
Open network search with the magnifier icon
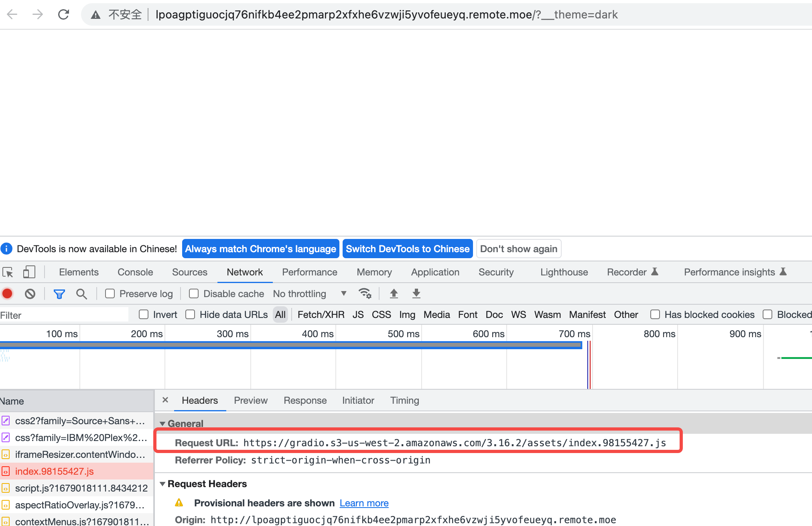pos(82,293)
